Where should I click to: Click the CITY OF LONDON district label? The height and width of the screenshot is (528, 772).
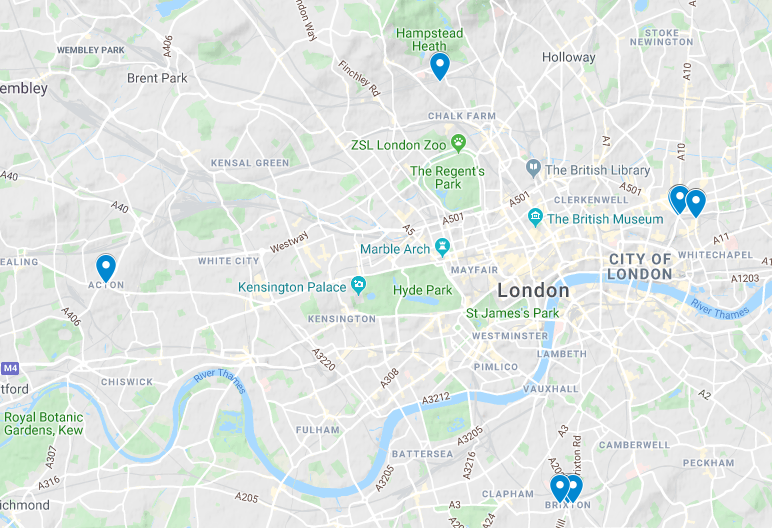tap(640, 266)
